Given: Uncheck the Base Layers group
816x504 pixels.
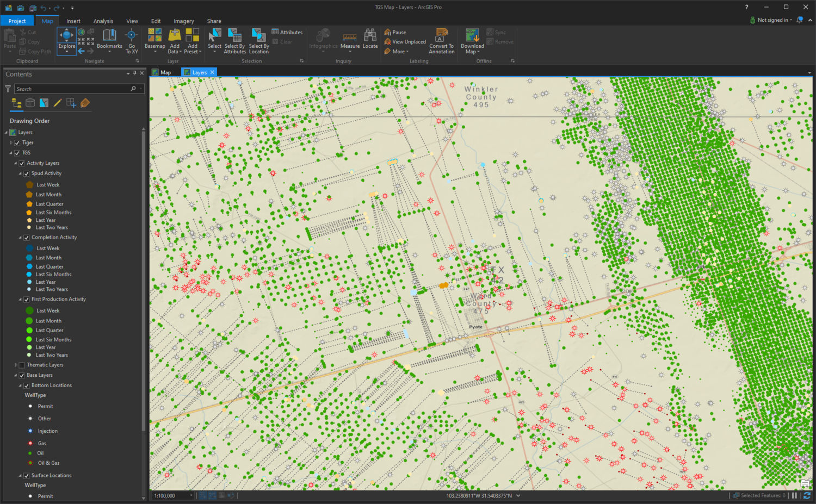Looking at the screenshot, I should pos(22,375).
